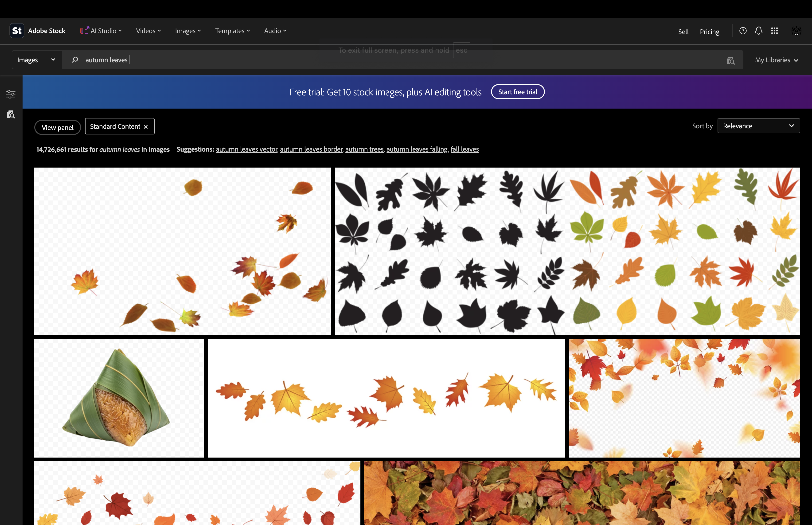Open the Sort by Relevance dropdown

click(758, 126)
